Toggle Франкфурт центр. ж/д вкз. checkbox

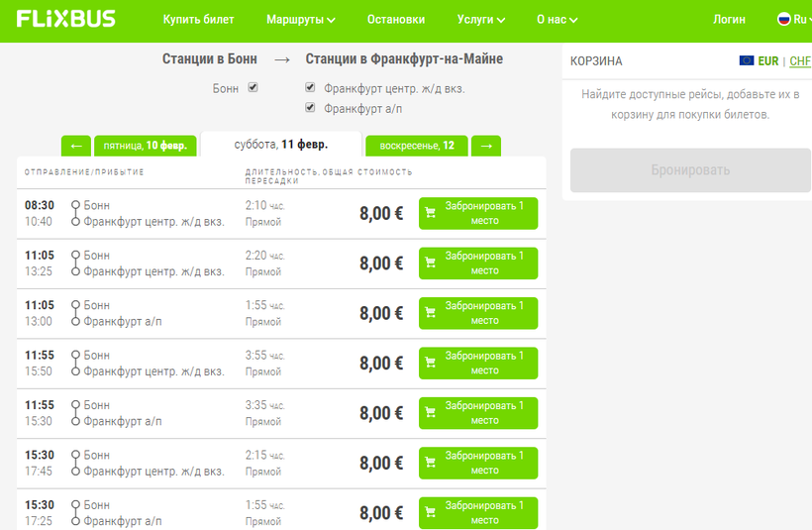[x=311, y=88]
